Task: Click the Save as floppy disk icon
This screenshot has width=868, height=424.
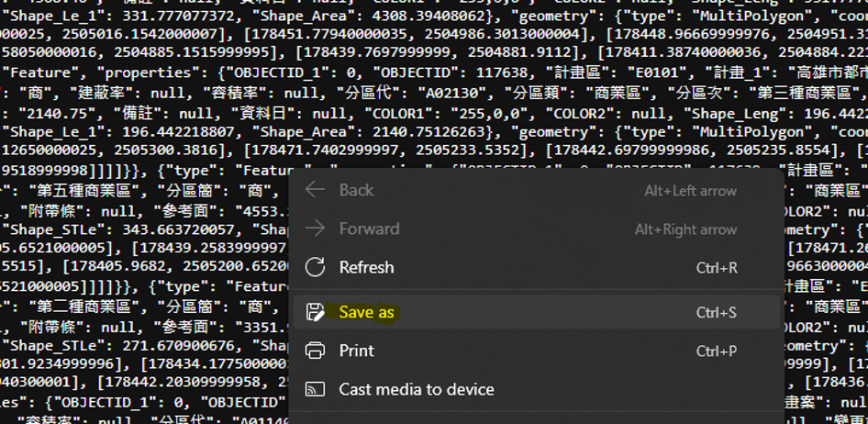Action: (315, 312)
